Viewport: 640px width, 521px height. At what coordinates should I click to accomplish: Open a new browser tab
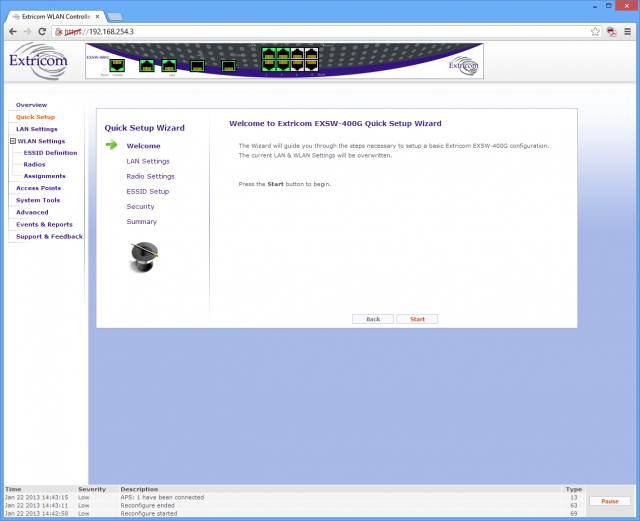pos(115,17)
